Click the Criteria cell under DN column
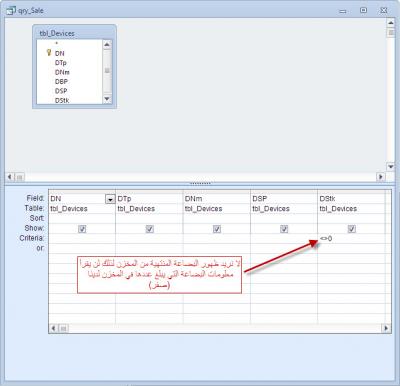 [x=82, y=238]
